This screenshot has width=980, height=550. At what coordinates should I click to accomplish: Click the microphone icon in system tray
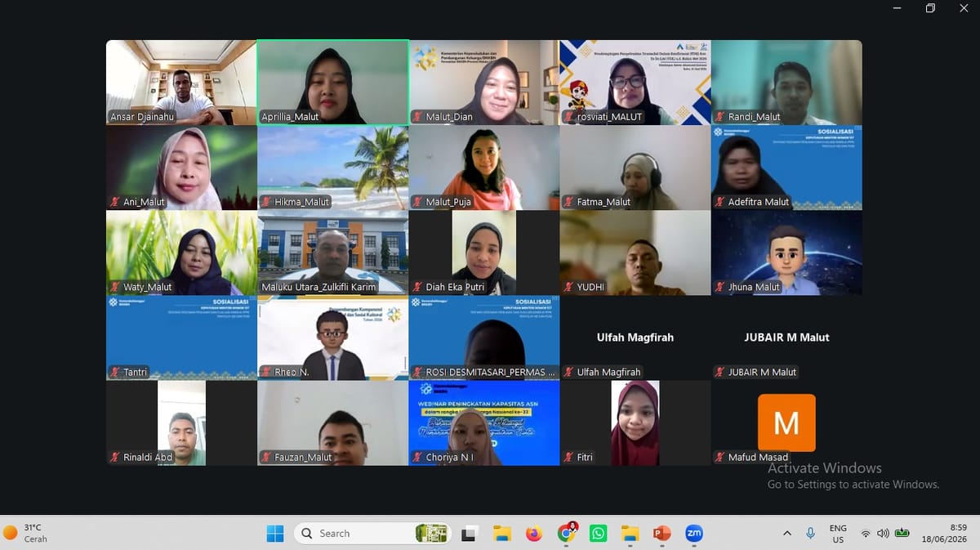click(810, 533)
